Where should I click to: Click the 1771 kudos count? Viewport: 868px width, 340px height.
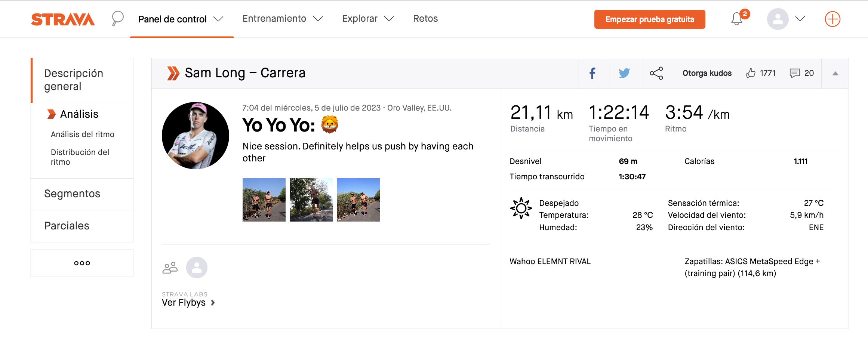(x=768, y=73)
